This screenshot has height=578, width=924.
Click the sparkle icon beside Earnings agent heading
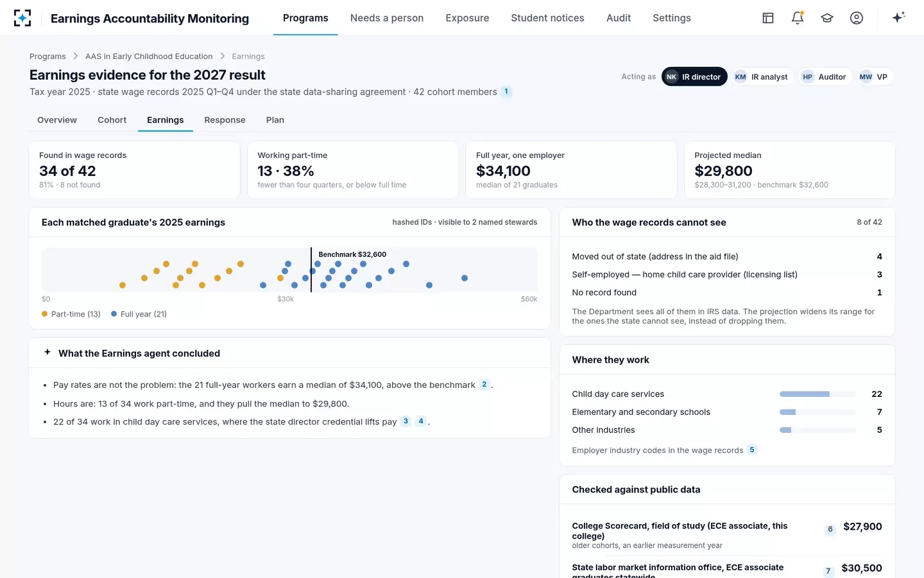[47, 353]
